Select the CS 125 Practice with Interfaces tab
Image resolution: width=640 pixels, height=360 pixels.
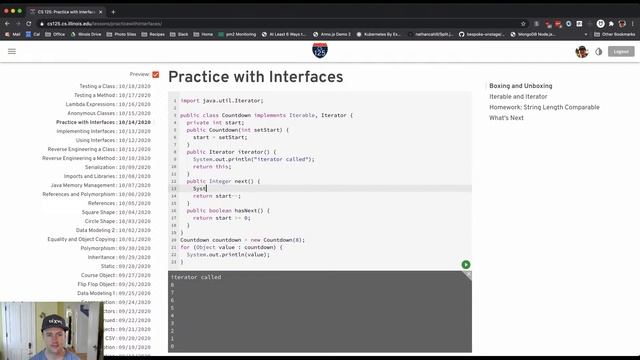(x=65, y=12)
